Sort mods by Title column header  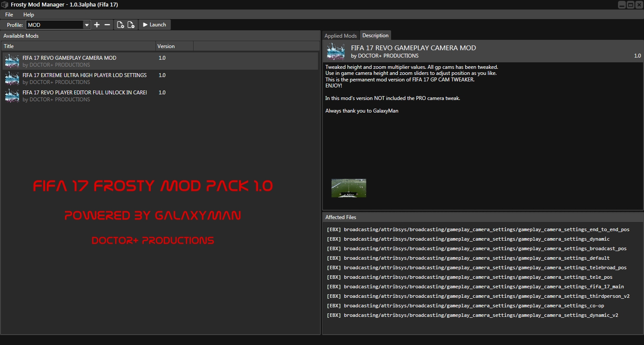coord(78,46)
